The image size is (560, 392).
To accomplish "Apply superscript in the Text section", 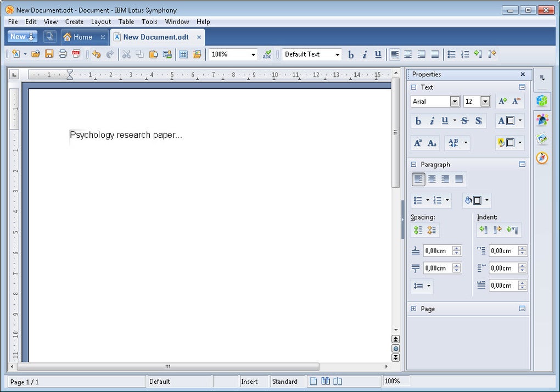I will [417, 143].
